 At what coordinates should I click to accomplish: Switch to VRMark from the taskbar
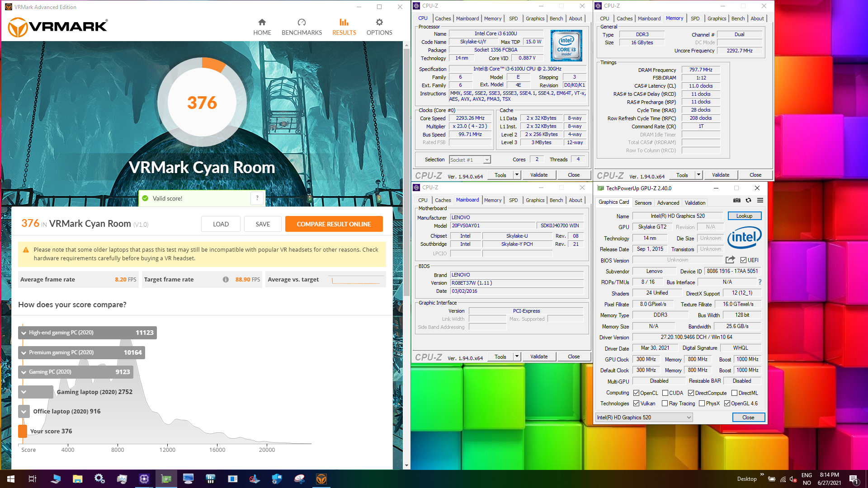click(321, 479)
